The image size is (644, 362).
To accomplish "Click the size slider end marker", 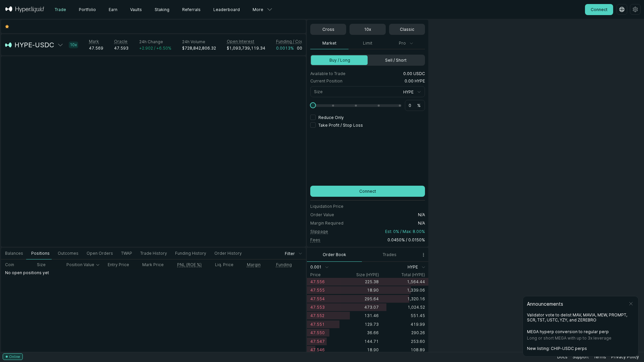I will (400, 106).
